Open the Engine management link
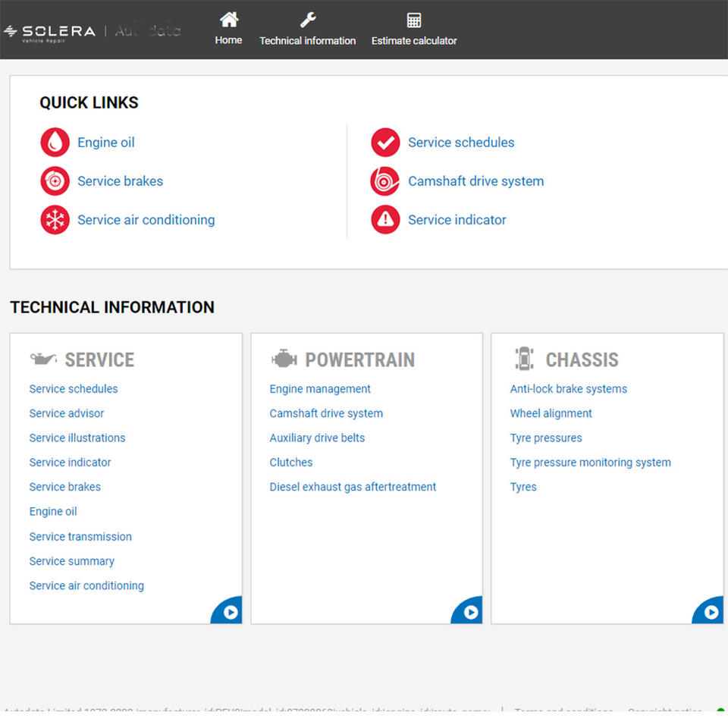This screenshot has height=728, width=728. pos(320,389)
